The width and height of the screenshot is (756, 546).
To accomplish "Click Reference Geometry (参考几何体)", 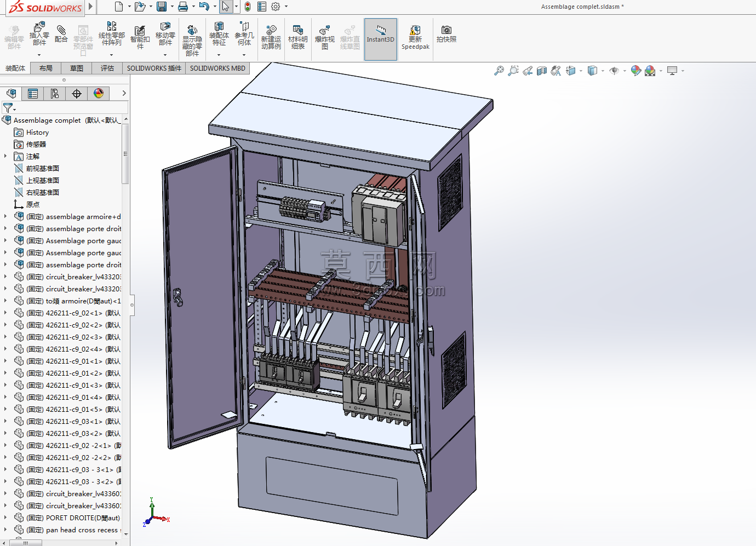I will pyautogui.click(x=244, y=34).
